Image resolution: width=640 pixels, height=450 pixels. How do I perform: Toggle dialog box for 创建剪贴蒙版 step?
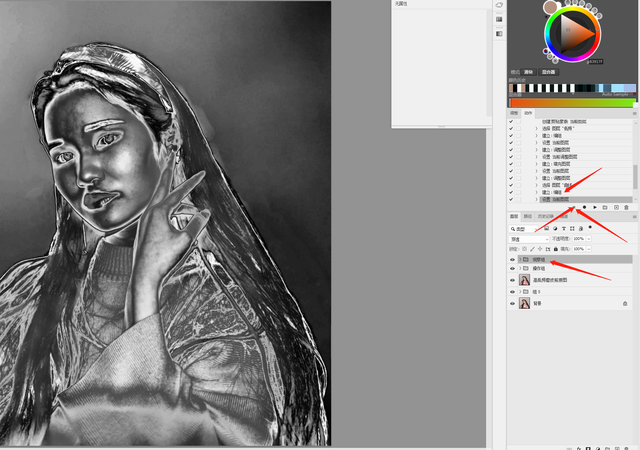coord(519,121)
